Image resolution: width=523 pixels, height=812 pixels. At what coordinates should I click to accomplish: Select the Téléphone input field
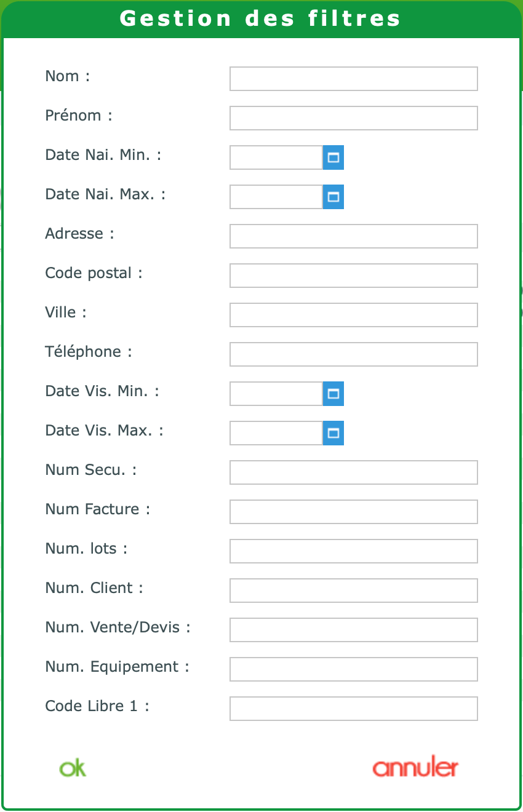[353, 354]
